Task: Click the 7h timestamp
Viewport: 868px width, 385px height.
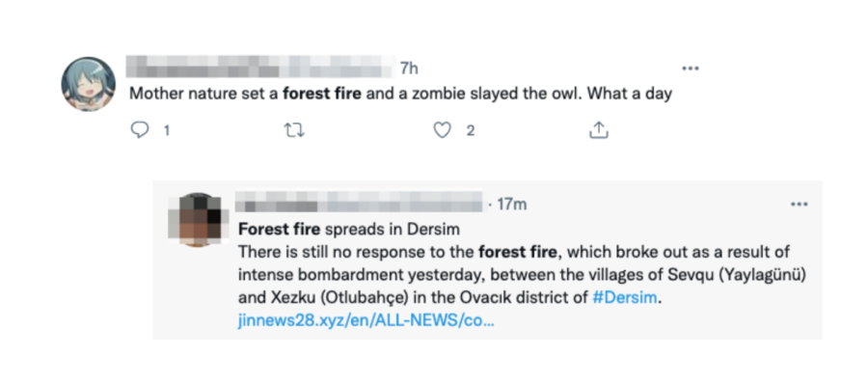Action: [x=409, y=69]
